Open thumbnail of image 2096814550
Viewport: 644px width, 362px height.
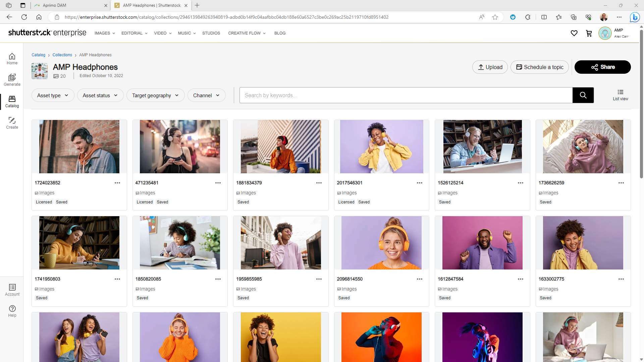pos(381,243)
